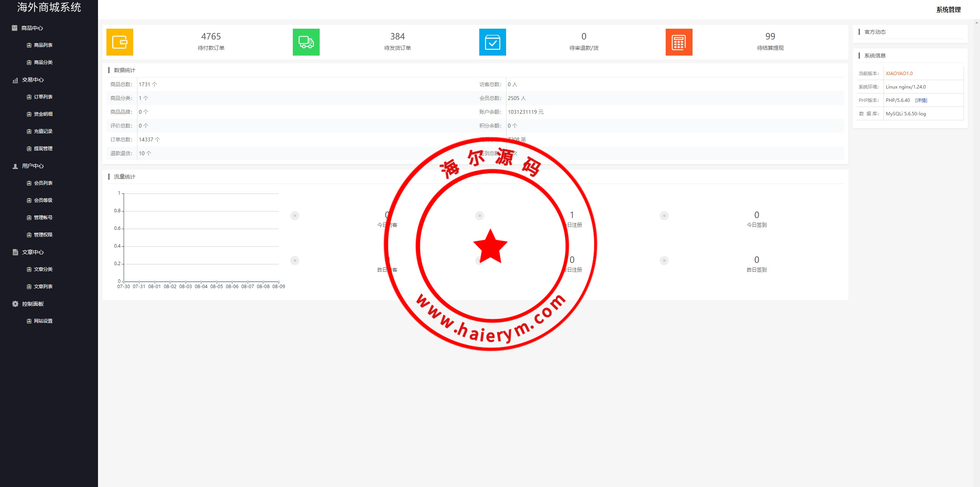Collapse the 交易中心 sidebar group

coord(33,80)
